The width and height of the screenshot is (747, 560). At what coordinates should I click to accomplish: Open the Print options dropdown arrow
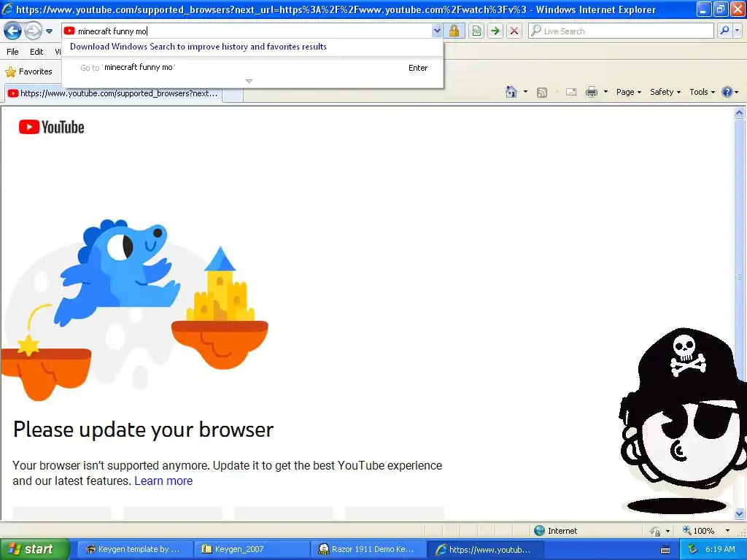(605, 92)
